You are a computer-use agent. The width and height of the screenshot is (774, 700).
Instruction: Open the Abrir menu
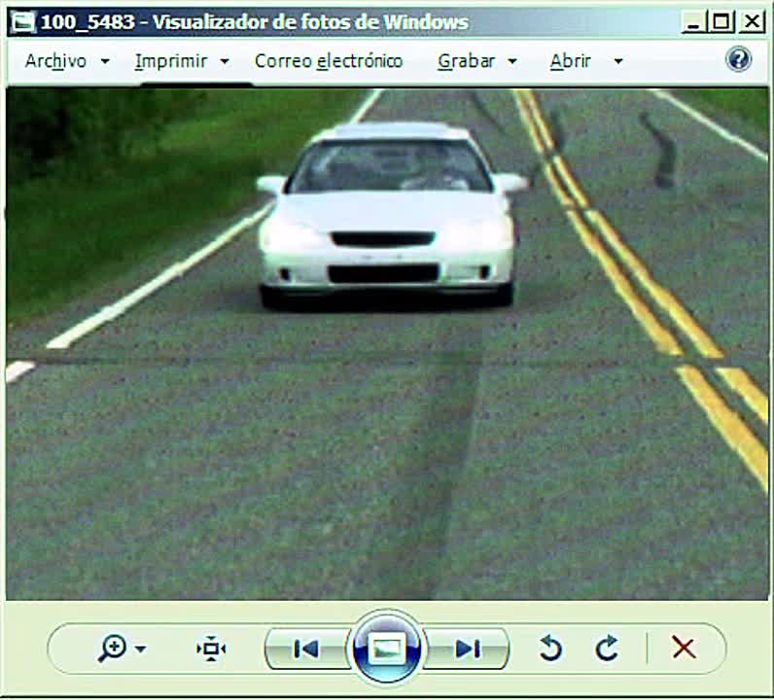point(570,61)
